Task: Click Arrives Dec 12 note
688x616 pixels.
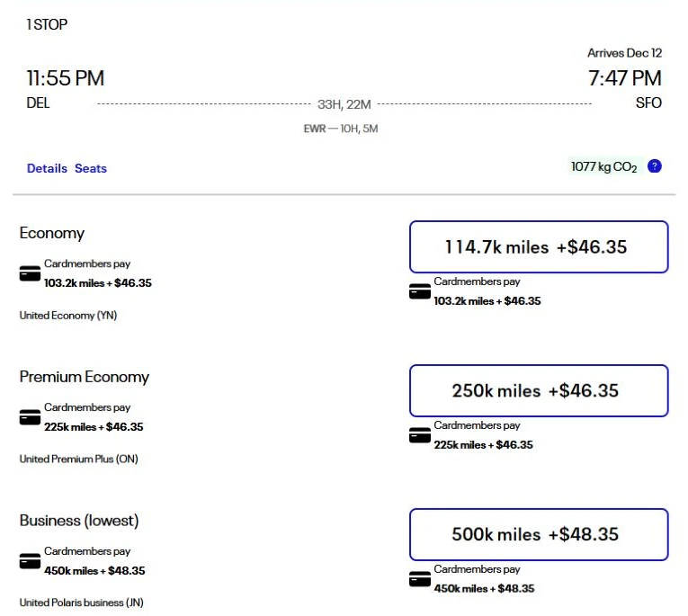Action: [x=624, y=53]
